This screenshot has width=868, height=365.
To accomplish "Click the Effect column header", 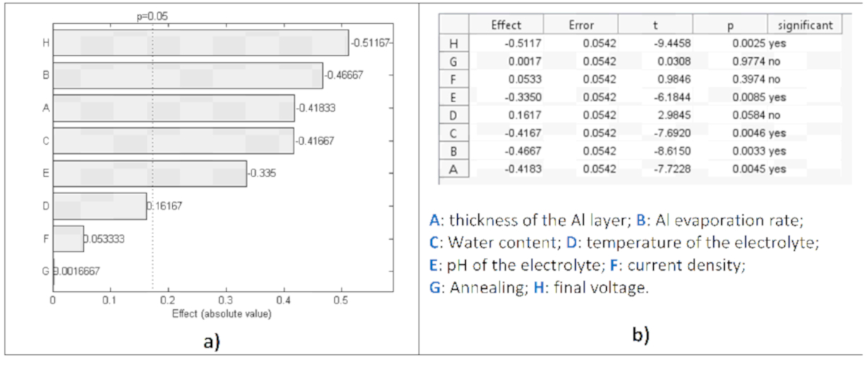I will point(506,25).
